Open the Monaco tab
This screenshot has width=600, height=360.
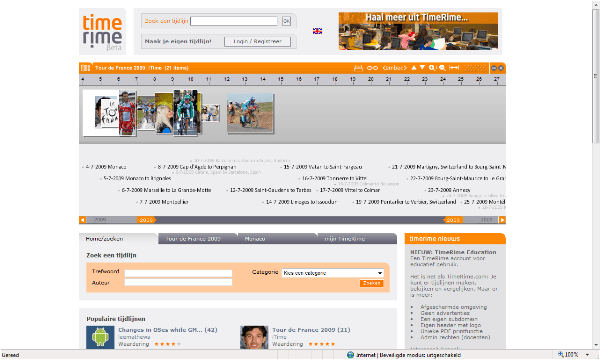pos(277,239)
